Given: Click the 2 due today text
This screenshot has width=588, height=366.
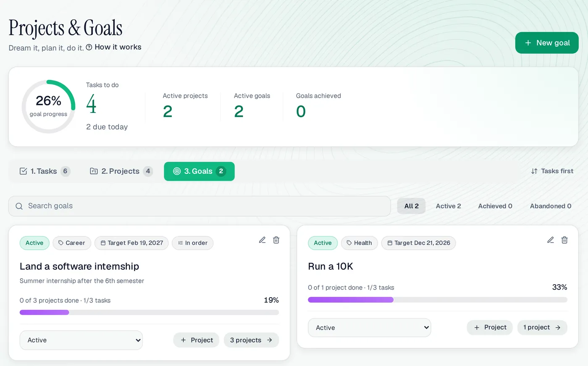Looking at the screenshot, I should point(107,127).
